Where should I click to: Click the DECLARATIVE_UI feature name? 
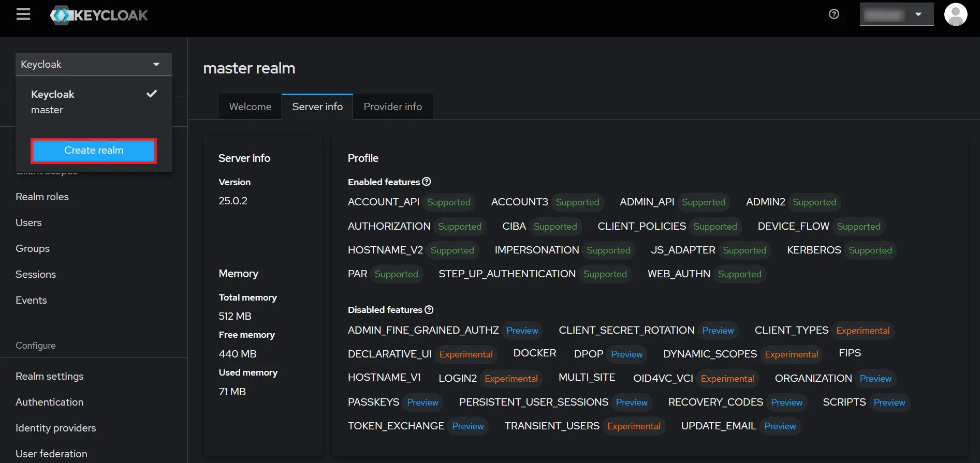[x=390, y=354]
